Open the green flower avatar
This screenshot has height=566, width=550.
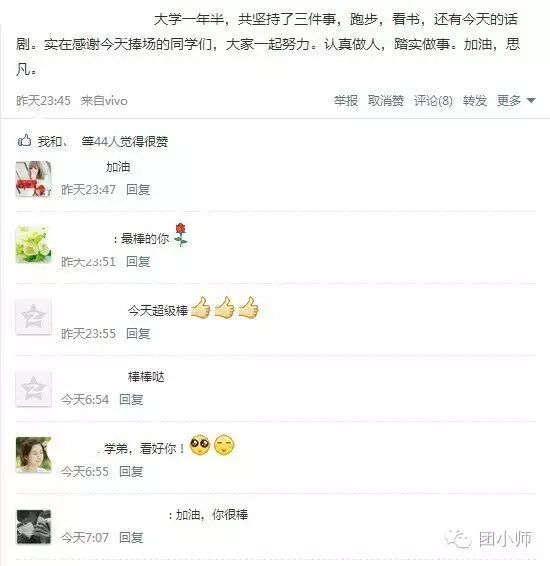(x=33, y=245)
